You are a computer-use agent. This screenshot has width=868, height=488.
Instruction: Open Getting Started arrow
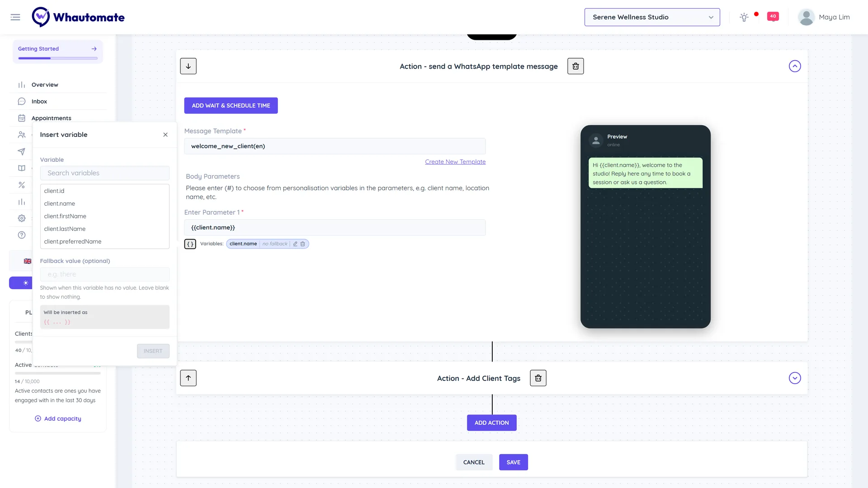[x=94, y=49]
